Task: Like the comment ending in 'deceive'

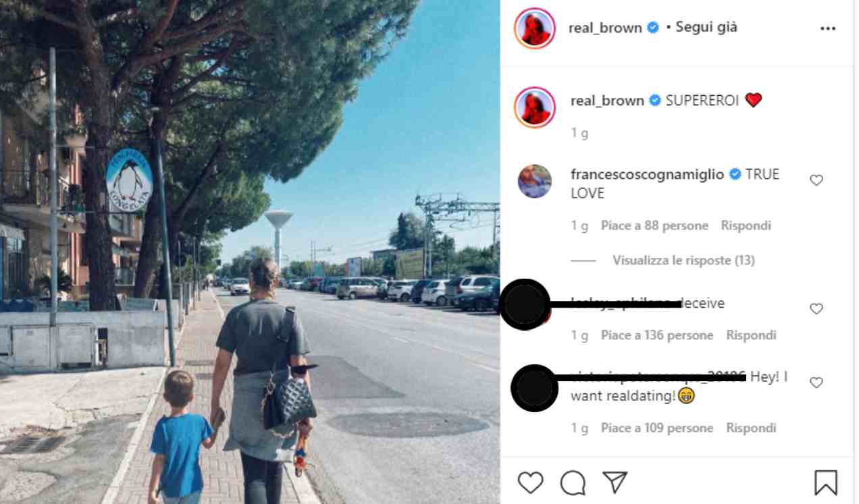Action: (x=816, y=308)
